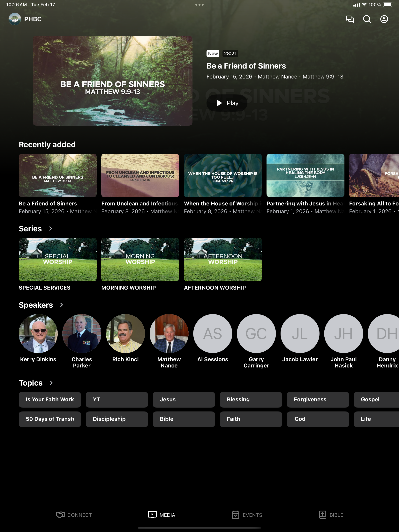This screenshot has width=399, height=532.
Task: Switch to the Bible tab
Action: [x=331, y=515]
